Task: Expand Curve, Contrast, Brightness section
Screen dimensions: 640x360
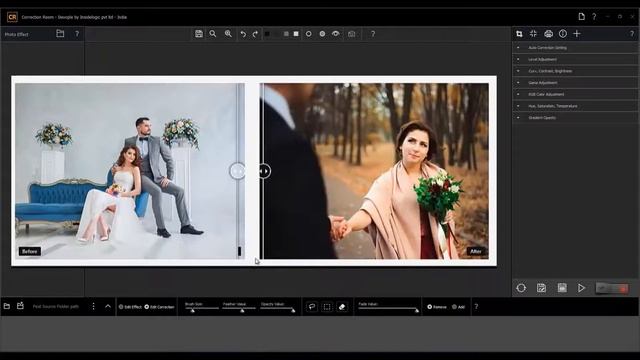Action: coord(575,71)
